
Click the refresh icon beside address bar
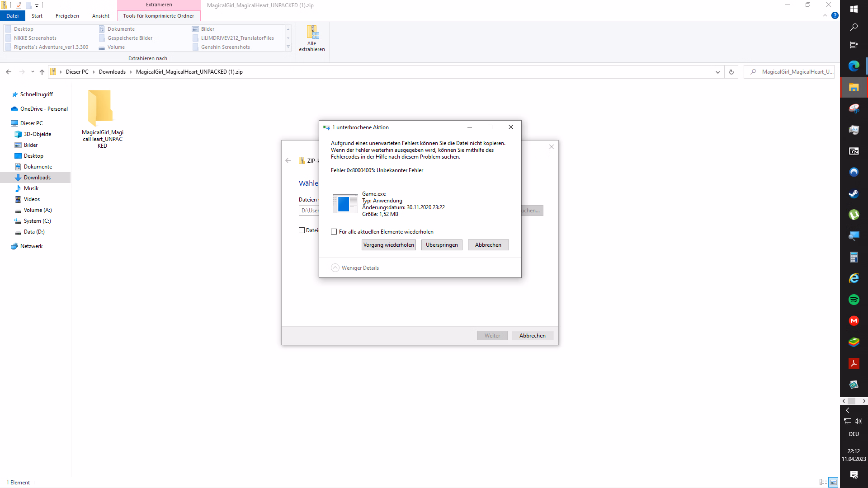731,72
